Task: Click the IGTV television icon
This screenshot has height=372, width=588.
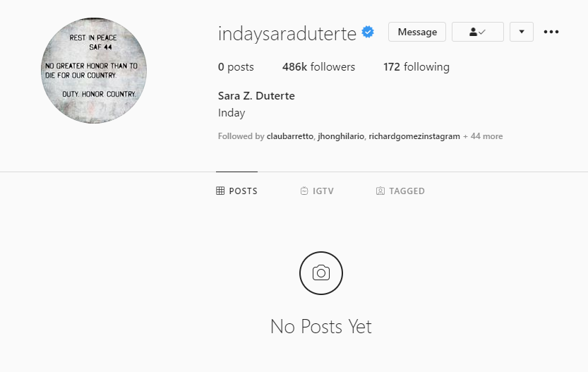Action: click(304, 191)
